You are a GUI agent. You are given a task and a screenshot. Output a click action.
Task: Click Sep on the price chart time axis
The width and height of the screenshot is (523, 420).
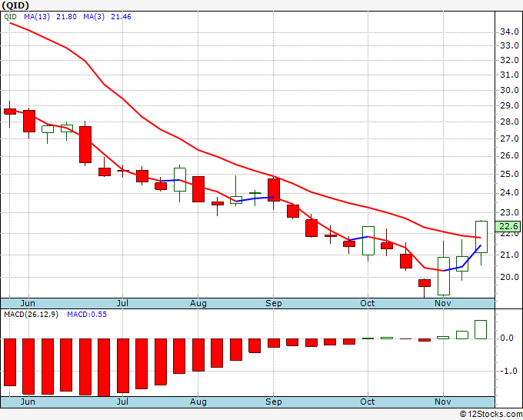274,304
